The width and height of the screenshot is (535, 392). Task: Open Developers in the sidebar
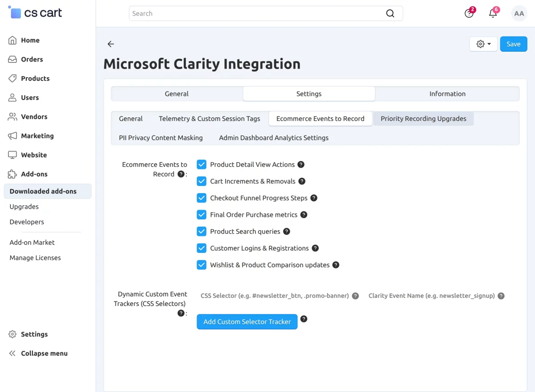coord(27,222)
